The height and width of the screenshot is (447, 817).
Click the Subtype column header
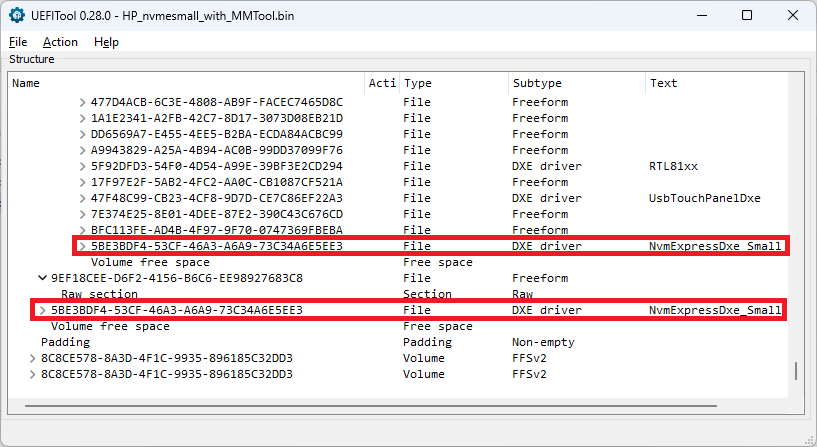[x=537, y=83]
